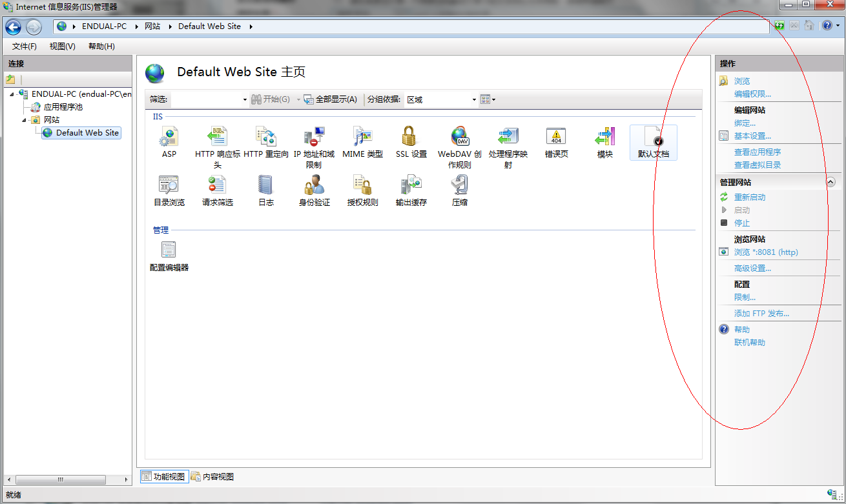Open 身份验证 feature
The height and width of the screenshot is (504, 846).
[314, 190]
